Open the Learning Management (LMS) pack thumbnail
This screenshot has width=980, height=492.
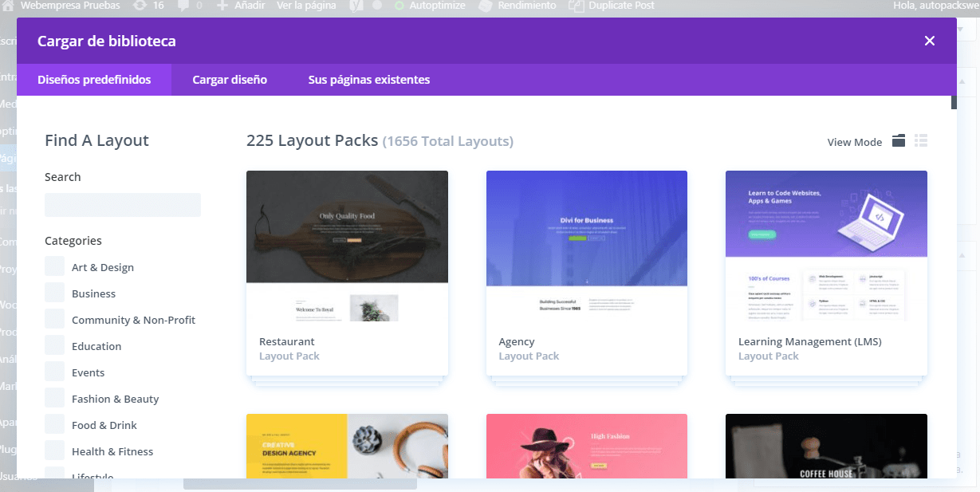coord(826,246)
